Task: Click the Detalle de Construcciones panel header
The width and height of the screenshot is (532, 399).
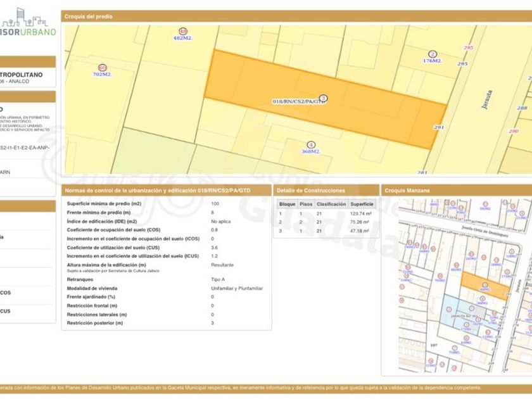Action: [x=311, y=190]
